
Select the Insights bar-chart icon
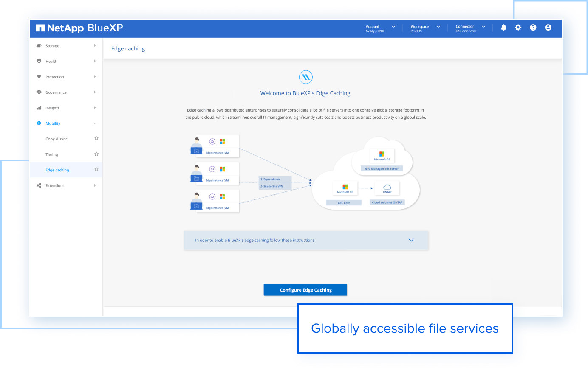(39, 108)
